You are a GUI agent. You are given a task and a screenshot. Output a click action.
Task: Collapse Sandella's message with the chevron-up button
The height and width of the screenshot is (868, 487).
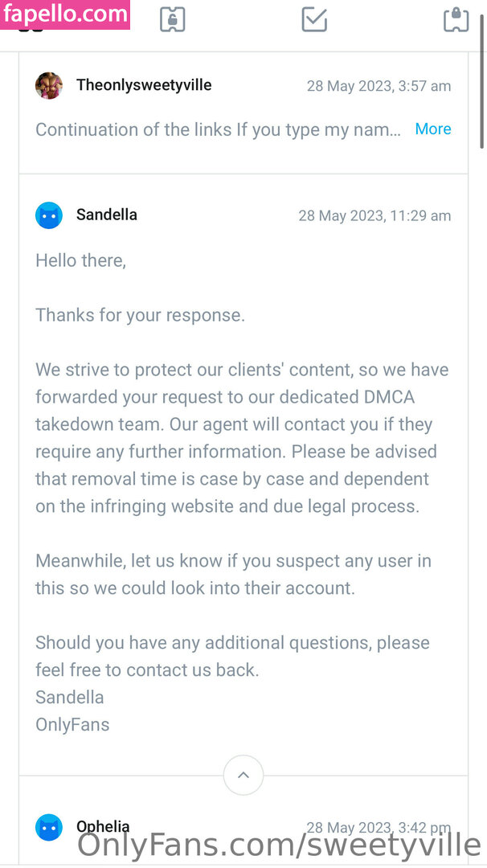click(x=243, y=776)
